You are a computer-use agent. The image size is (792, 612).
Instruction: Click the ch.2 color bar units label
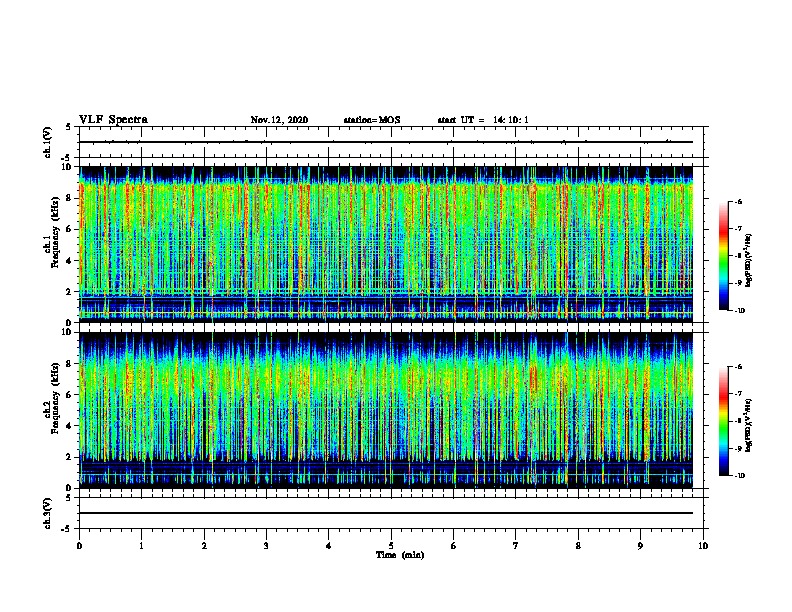(749, 426)
